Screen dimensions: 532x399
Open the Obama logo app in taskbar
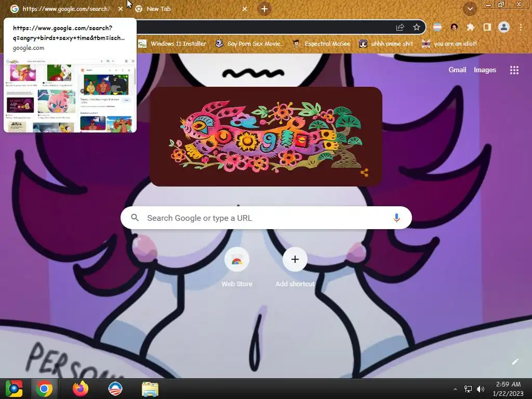pos(115,389)
